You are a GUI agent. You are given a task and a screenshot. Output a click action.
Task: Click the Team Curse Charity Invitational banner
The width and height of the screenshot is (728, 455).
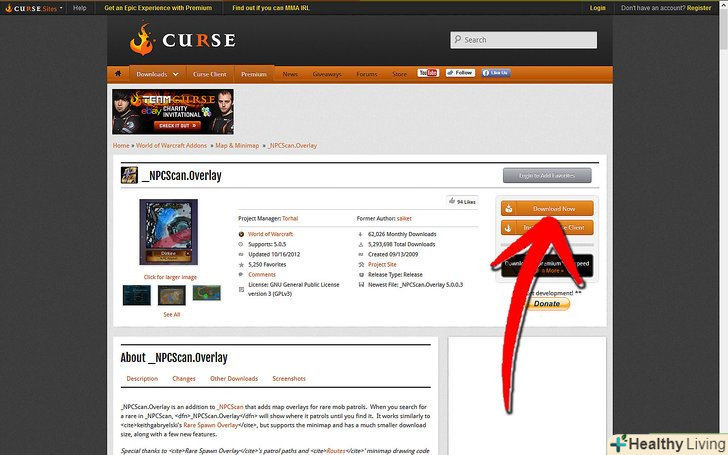click(173, 111)
